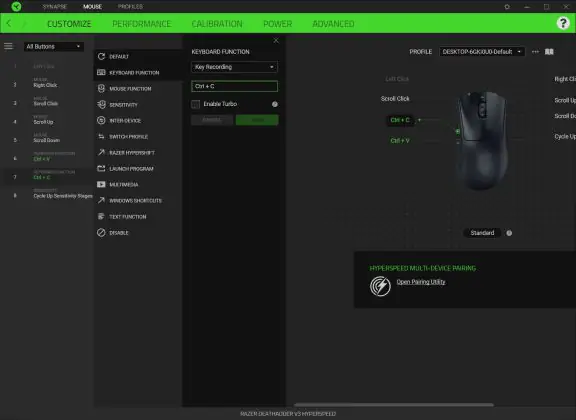Select the Keyboard Function keyboard icon

101,72
